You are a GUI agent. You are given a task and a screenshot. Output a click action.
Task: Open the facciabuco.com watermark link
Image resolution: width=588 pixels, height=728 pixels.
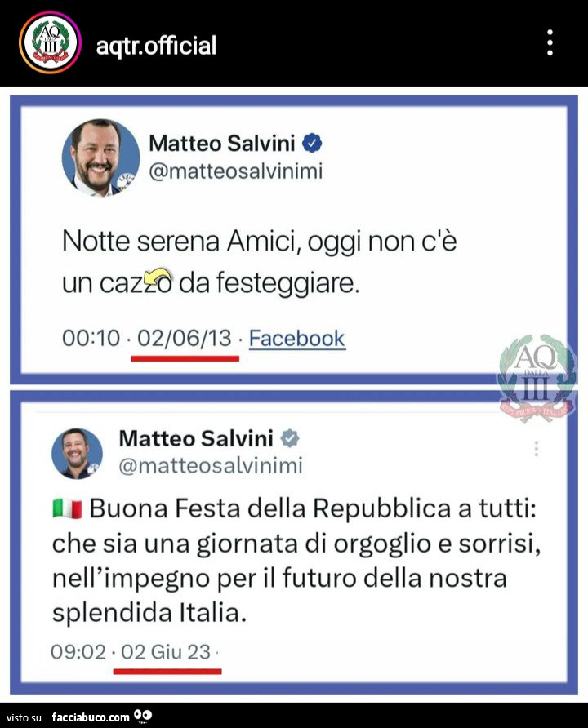pyautogui.click(x=90, y=717)
